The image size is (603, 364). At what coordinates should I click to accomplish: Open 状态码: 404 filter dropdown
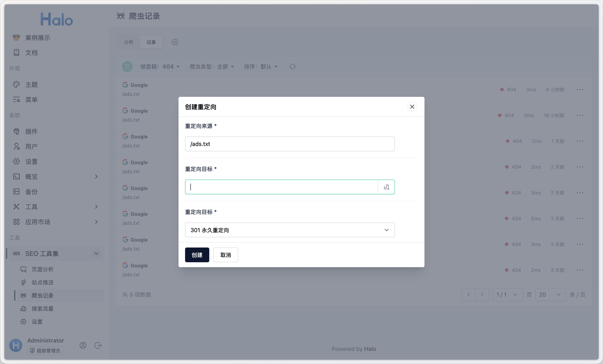[160, 67]
